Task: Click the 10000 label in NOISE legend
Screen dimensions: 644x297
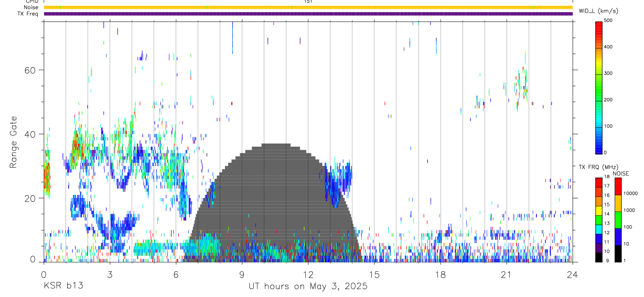Action: (630, 194)
